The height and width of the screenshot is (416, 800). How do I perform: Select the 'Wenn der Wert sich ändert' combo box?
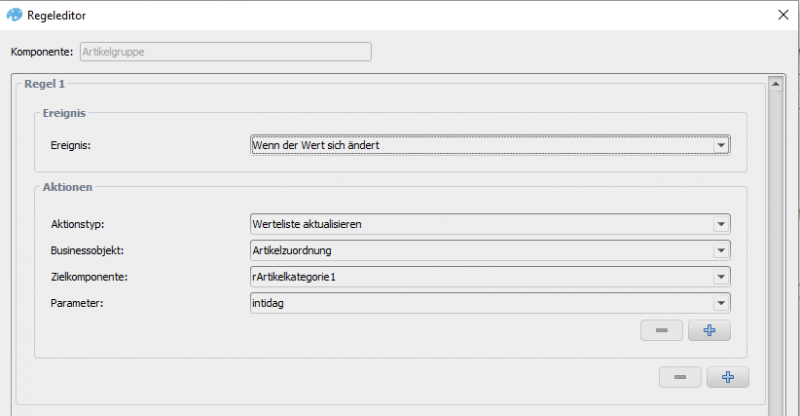pyautogui.click(x=490, y=145)
